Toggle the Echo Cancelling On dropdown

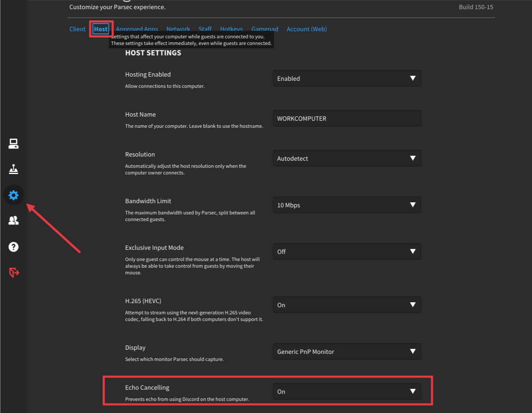coord(347,391)
